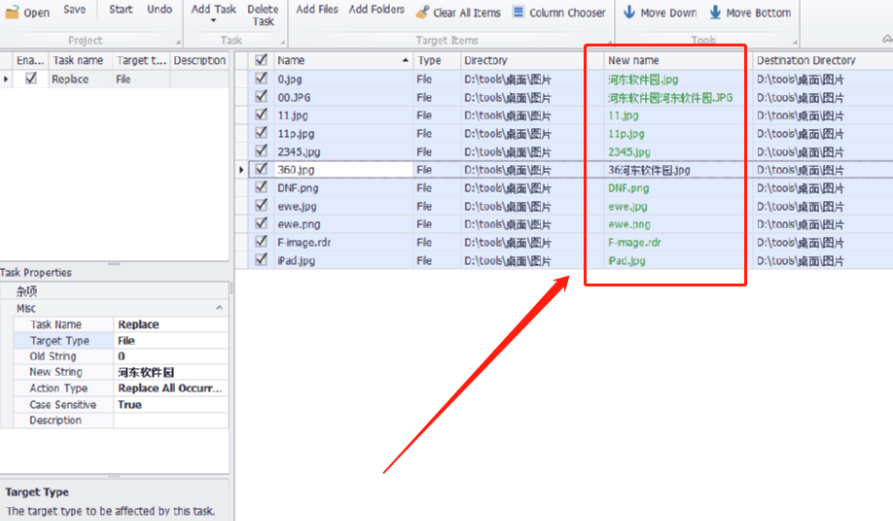Open the Add Task dropdown
This screenshot has width=893, height=521.
pyautogui.click(x=214, y=14)
